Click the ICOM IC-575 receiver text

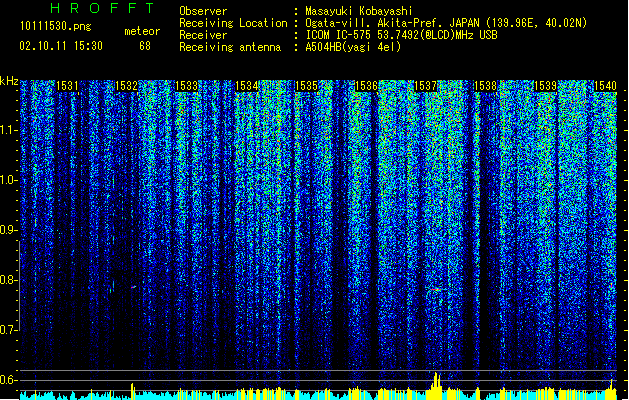tap(401, 35)
